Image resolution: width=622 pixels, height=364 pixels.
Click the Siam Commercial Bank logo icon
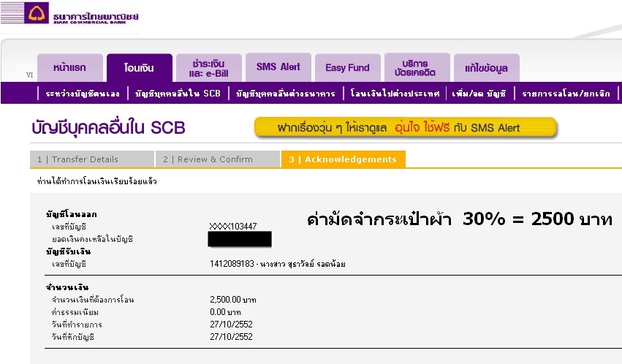pos(37,12)
